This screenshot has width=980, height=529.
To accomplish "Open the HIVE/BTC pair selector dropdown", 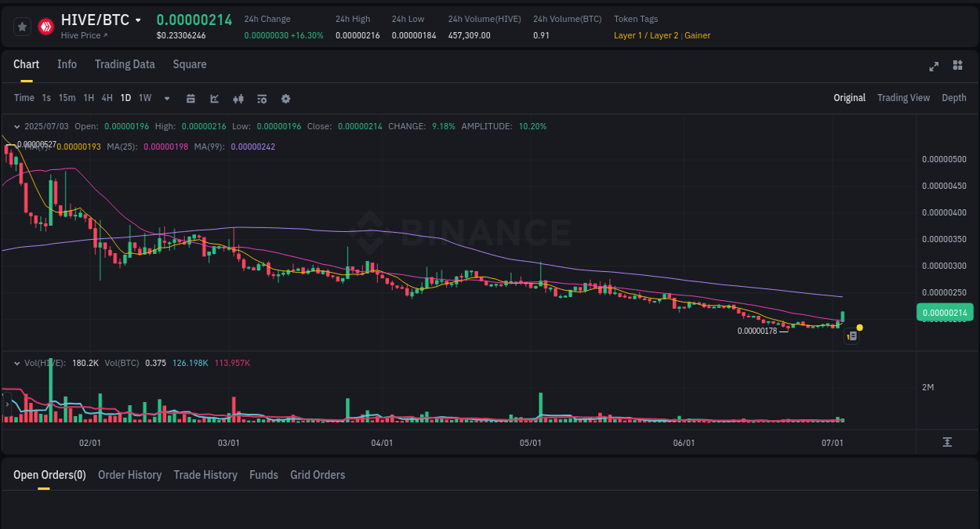I will (137, 20).
